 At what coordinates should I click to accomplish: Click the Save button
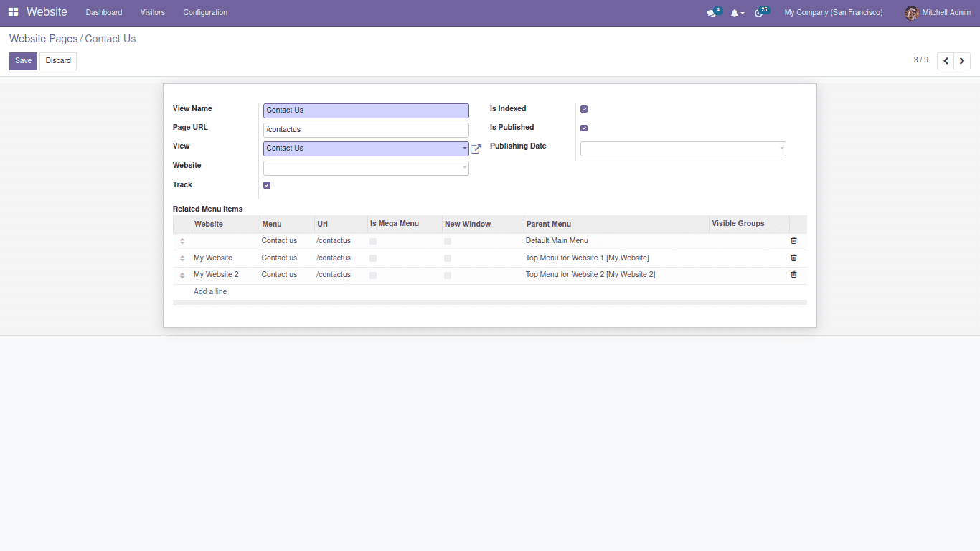[x=23, y=61]
